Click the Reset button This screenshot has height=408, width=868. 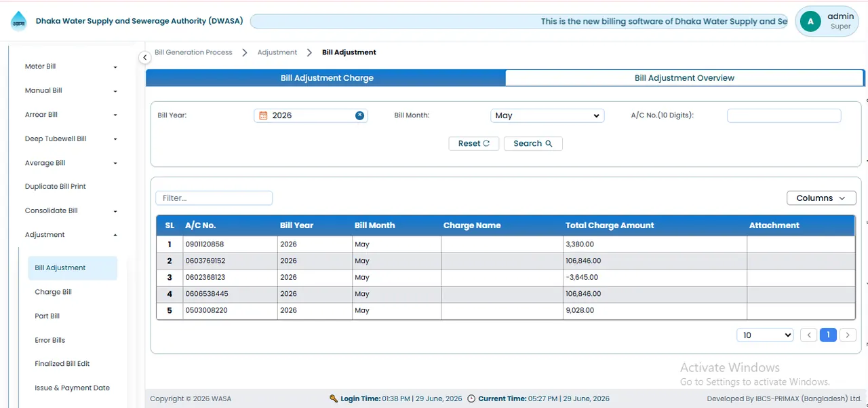pos(474,143)
